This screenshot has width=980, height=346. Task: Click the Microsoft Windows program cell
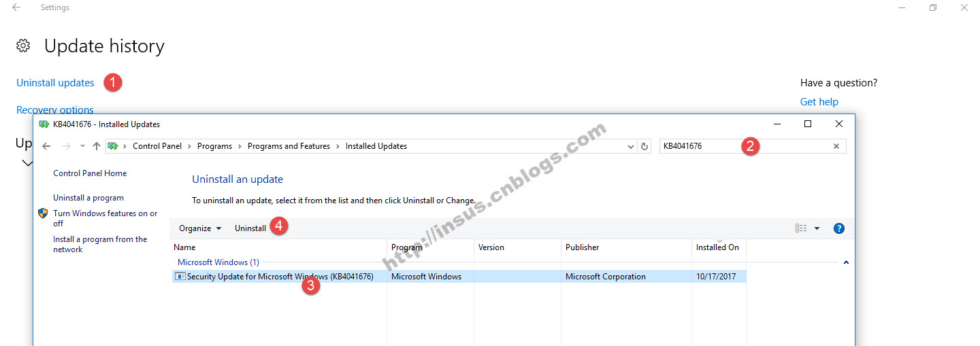tap(426, 277)
